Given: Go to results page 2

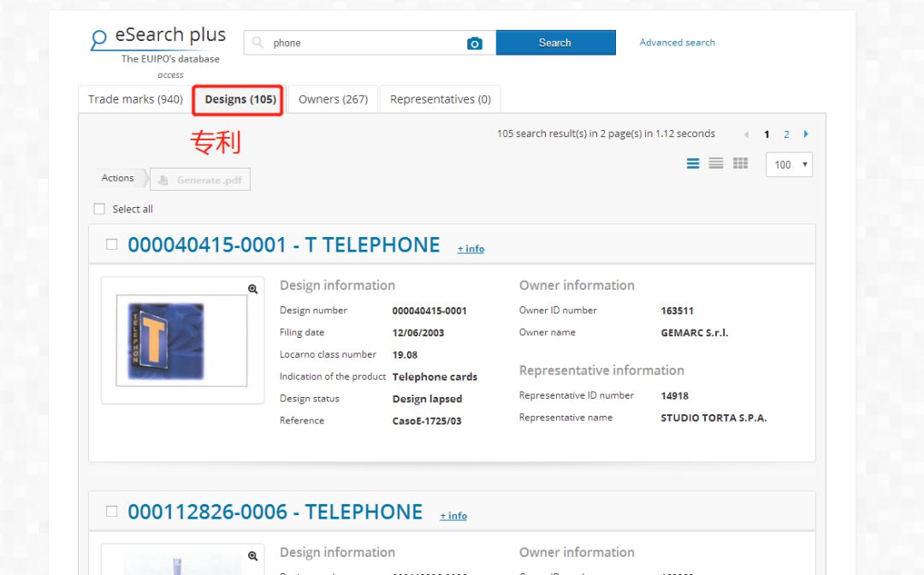Looking at the screenshot, I should coord(786,134).
